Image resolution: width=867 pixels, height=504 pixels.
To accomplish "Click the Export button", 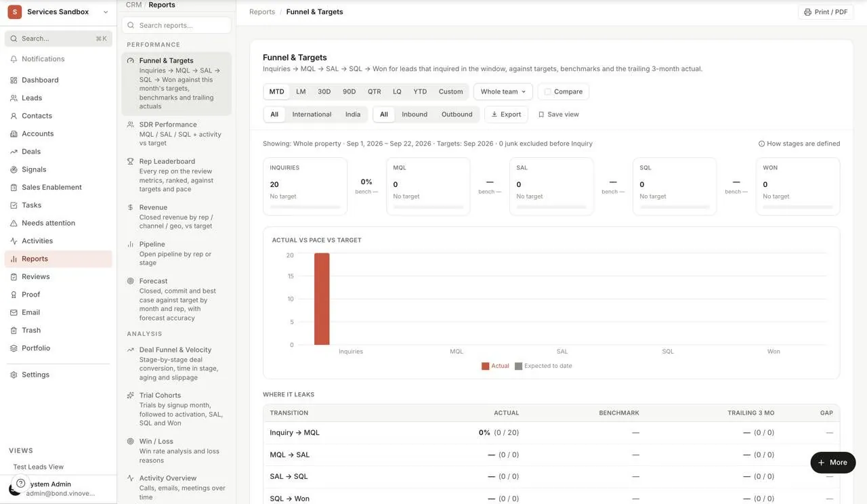I will tap(506, 114).
